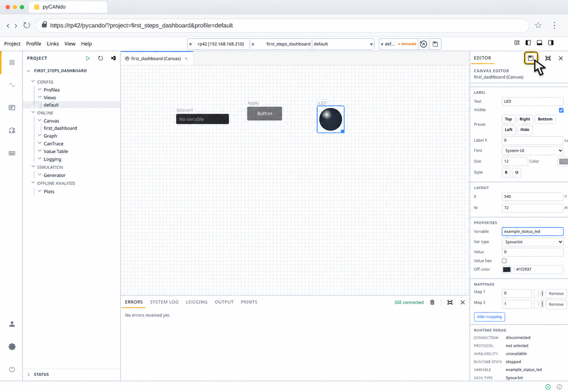
Task: Open the dashboard grid icon in left sidebar
Action: [x=12, y=62]
